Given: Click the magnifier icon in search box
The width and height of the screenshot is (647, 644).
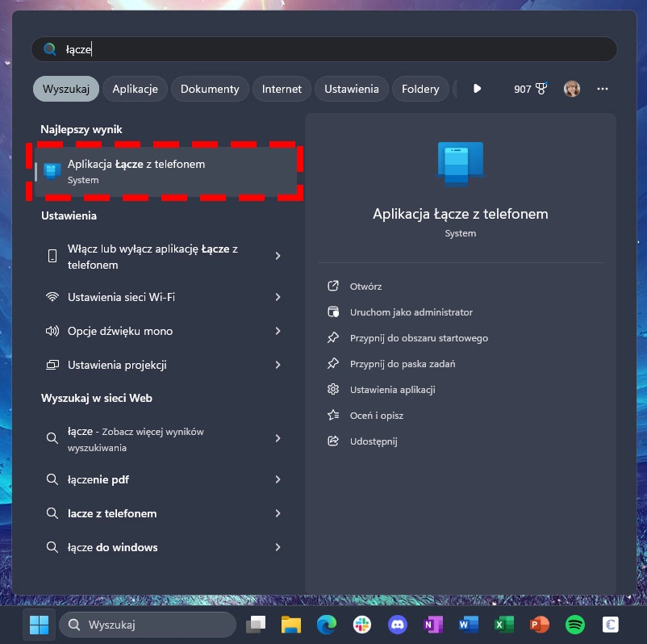Looking at the screenshot, I should (x=50, y=49).
